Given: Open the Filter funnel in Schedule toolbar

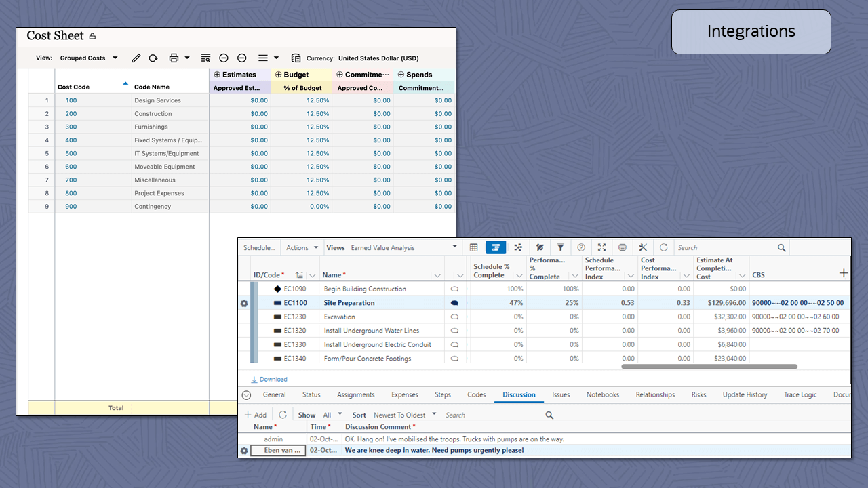Looking at the screenshot, I should coord(560,247).
